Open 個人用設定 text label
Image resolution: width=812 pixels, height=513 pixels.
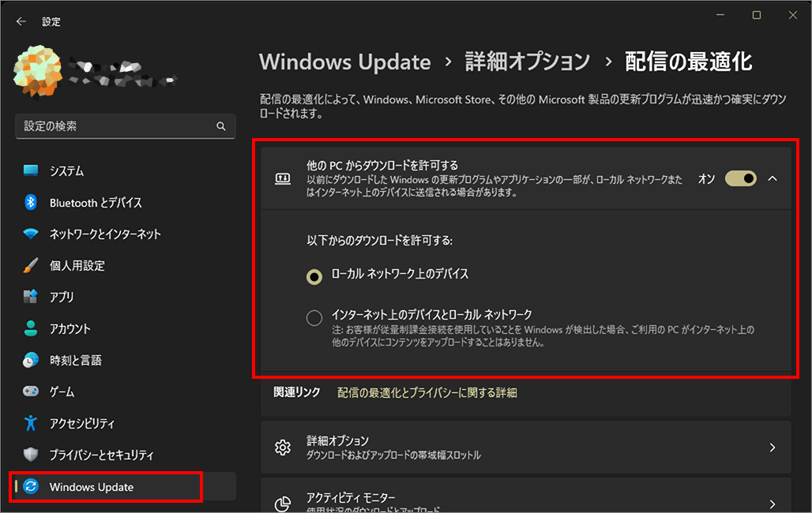77,265
